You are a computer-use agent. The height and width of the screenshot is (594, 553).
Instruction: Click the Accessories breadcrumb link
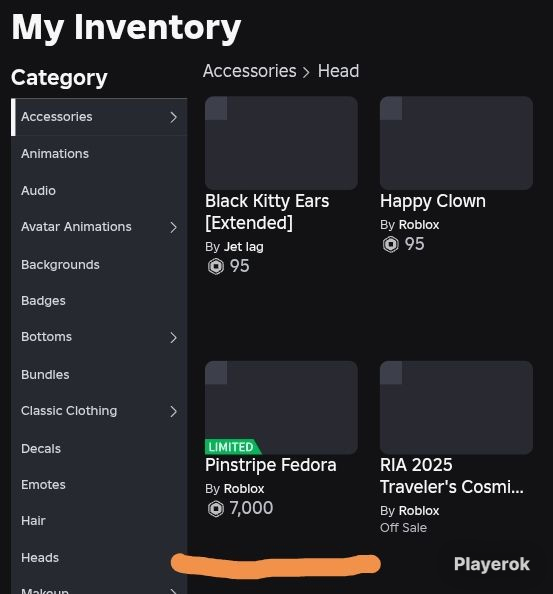tap(250, 71)
